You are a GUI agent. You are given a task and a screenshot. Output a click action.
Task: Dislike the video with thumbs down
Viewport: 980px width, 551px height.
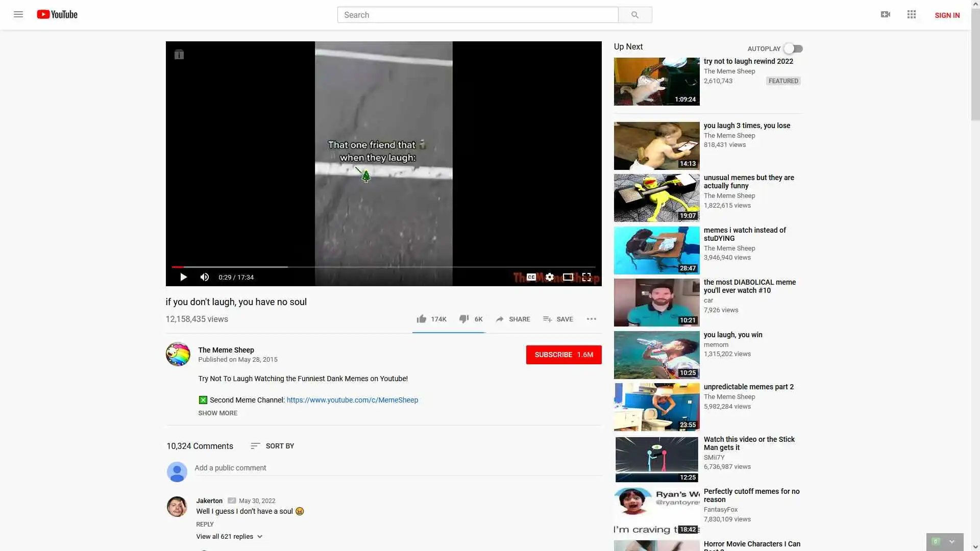(x=463, y=319)
